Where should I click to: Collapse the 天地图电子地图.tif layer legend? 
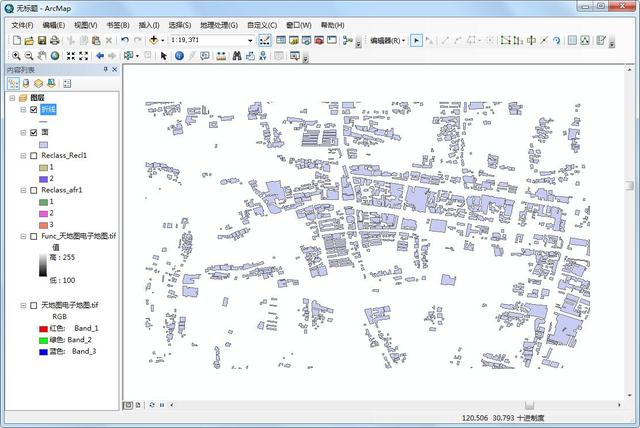pyautogui.click(x=23, y=306)
